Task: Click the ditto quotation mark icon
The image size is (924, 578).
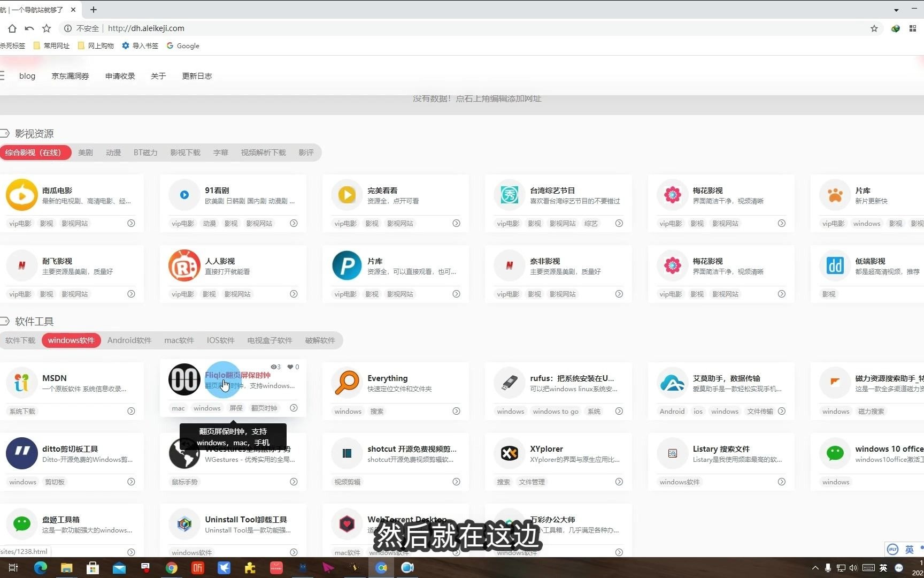Action: tap(22, 453)
